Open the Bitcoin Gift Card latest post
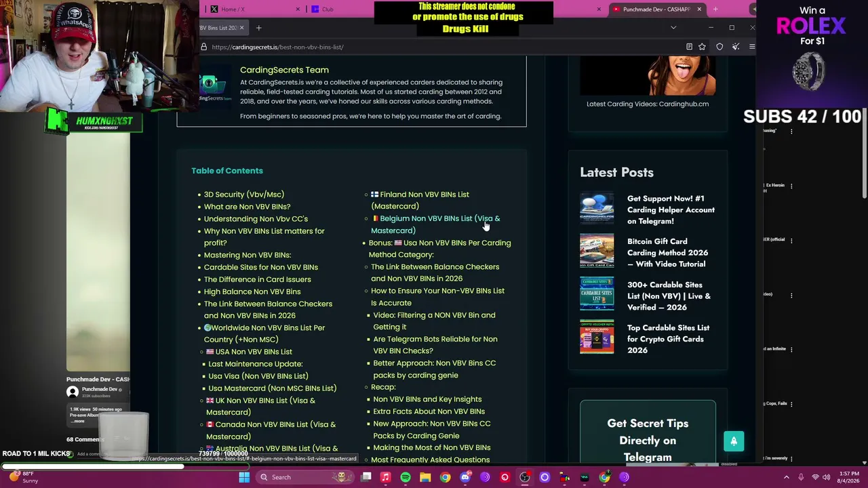868x488 pixels. [x=667, y=252]
